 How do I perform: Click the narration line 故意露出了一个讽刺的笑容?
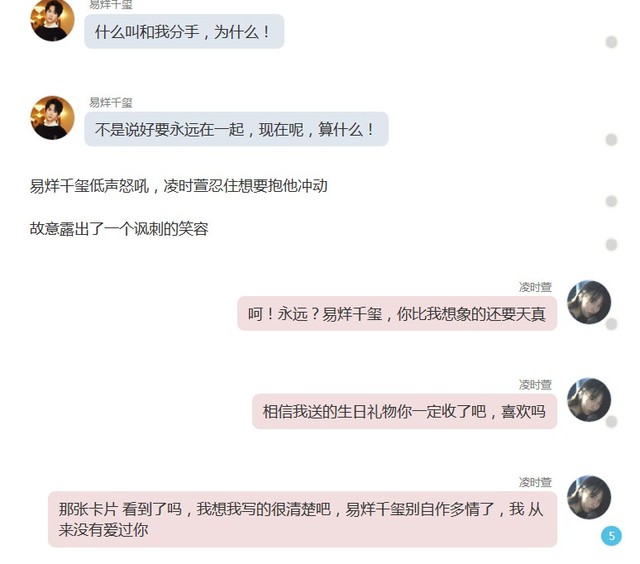coord(119,229)
